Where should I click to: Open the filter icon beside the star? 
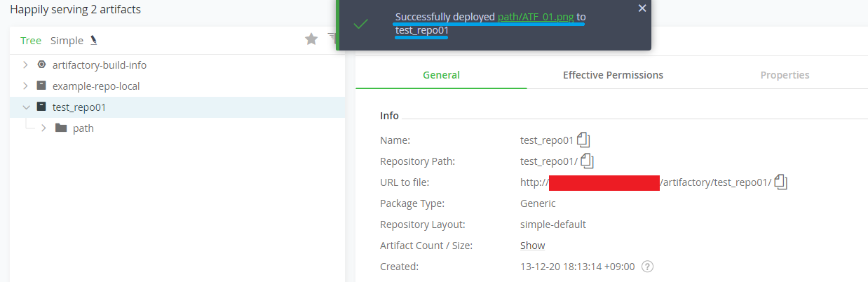coord(333,40)
